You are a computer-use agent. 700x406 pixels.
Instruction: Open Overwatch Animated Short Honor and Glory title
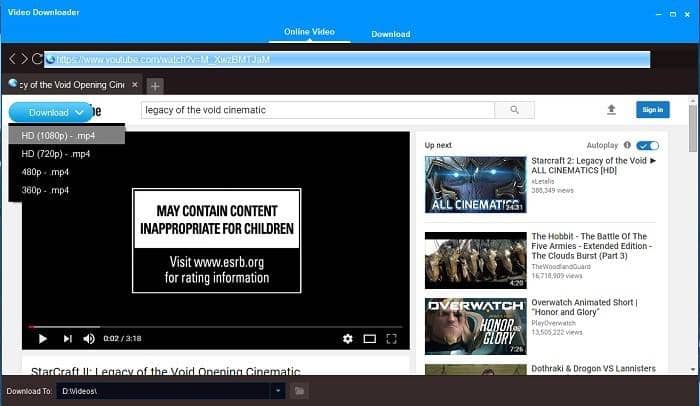tap(584, 307)
